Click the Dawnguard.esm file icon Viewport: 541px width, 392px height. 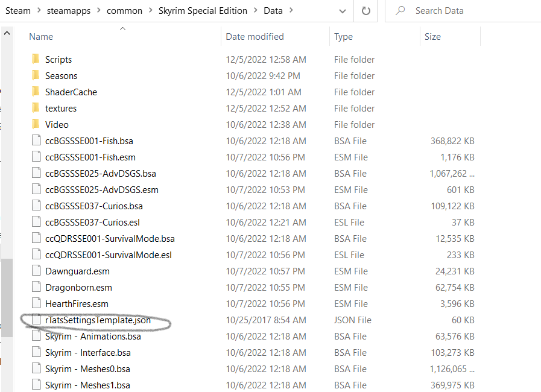36,271
